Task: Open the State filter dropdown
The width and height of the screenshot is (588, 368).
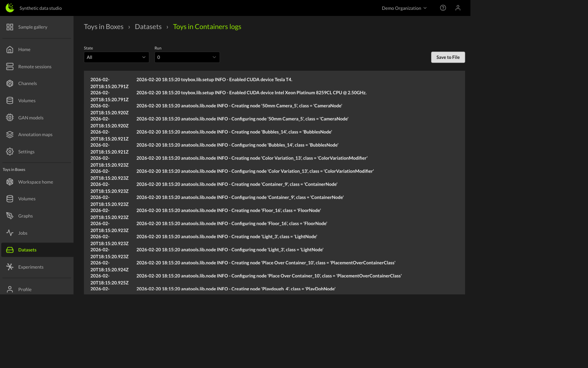Action: (x=116, y=57)
